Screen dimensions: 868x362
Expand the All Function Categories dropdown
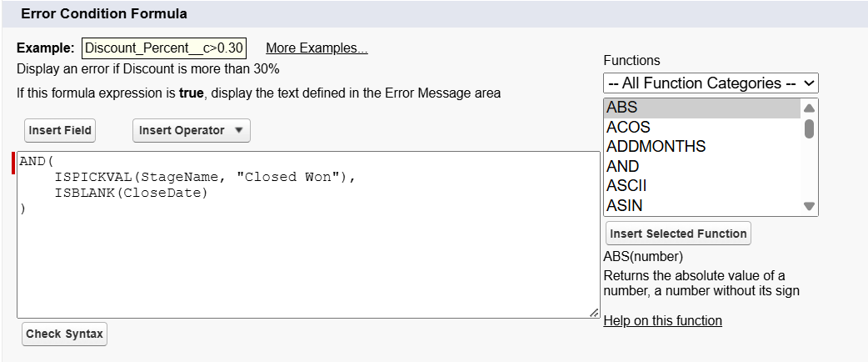[x=711, y=83]
